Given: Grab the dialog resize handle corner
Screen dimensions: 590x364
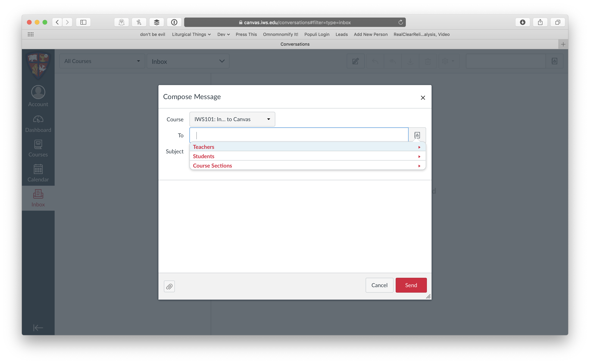Looking at the screenshot, I should (428, 296).
